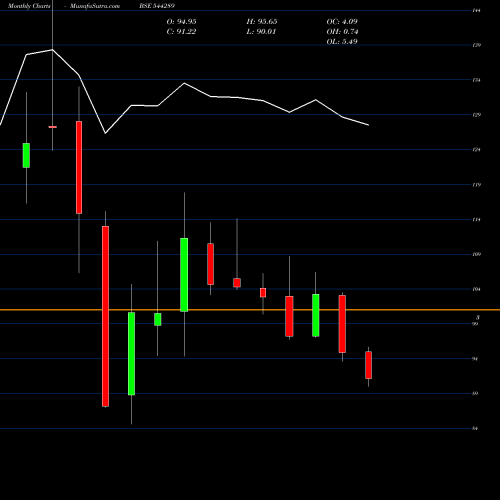The width and height of the screenshot is (500, 500).
Task: Click the white moving average peak near 139
Action: 53,50
